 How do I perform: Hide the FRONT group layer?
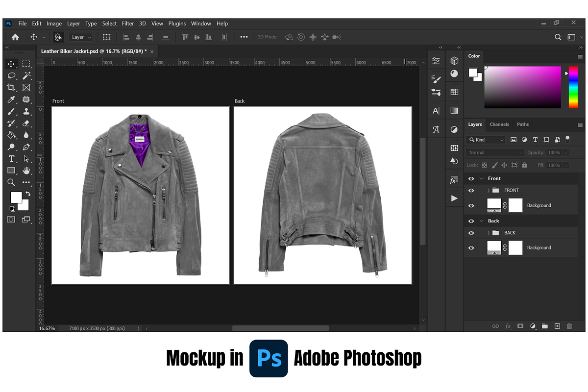[471, 190]
